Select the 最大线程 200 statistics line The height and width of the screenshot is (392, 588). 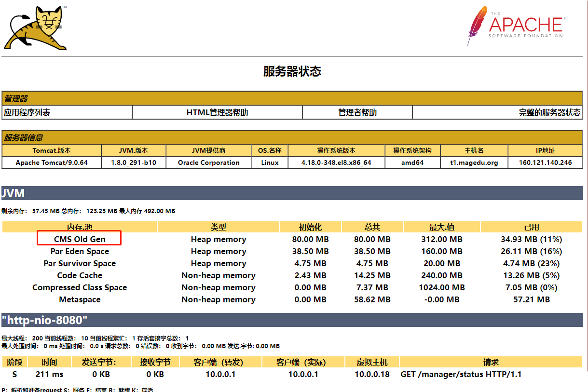pos(95,338)
